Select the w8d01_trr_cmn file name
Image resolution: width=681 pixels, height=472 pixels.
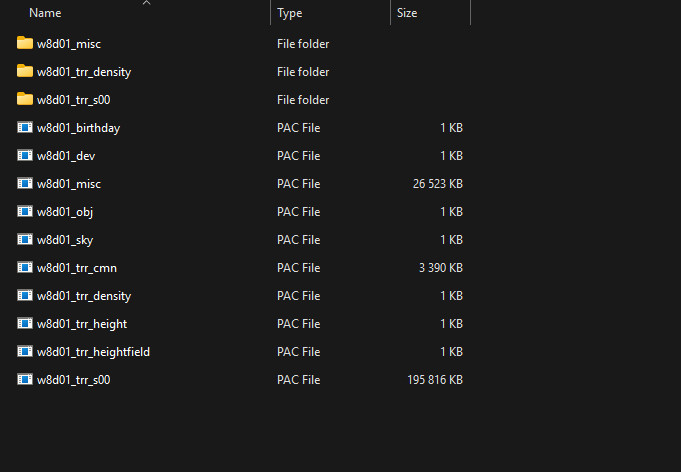pos(77,268)
